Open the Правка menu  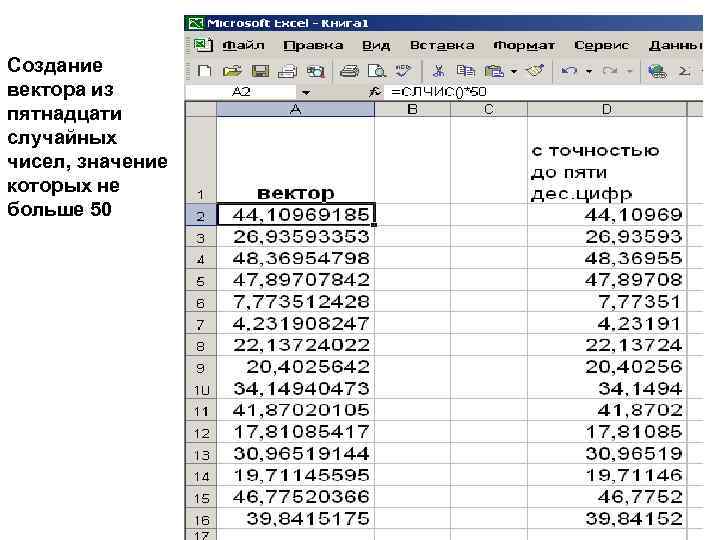coord(313,45)
